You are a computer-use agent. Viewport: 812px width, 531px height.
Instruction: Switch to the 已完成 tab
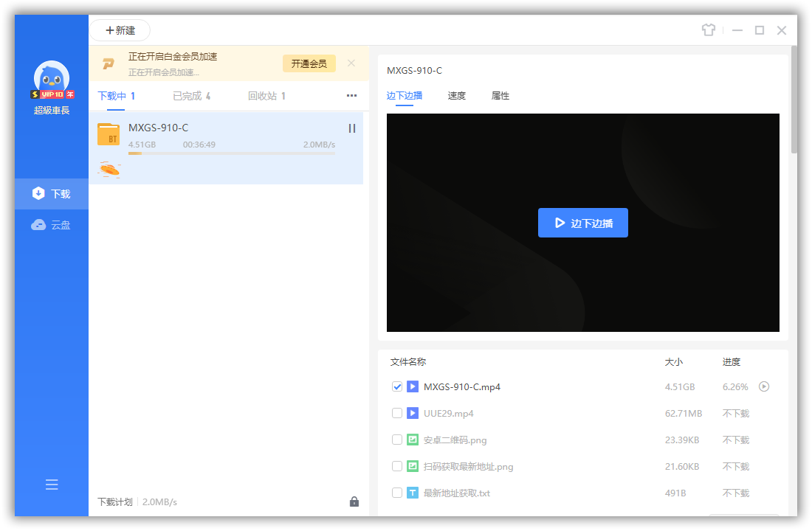[192, 96]
